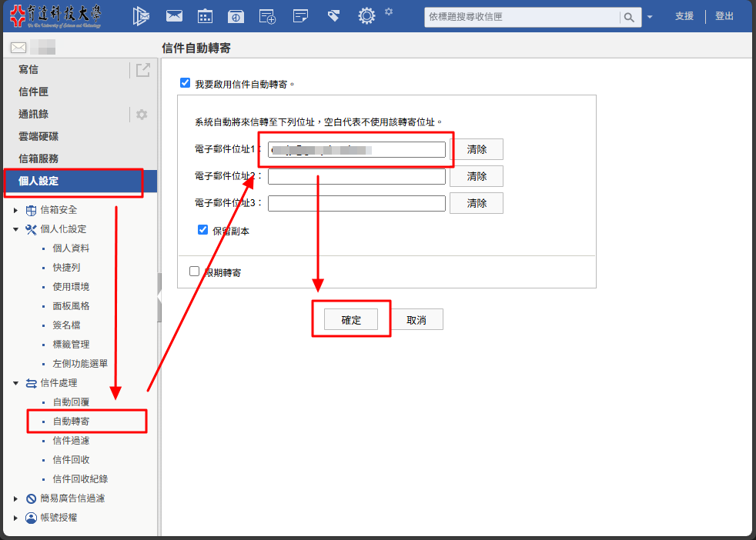Click the tag icon in top toolbar
Screen dimensions: 756x540
[x=333, y=16]
